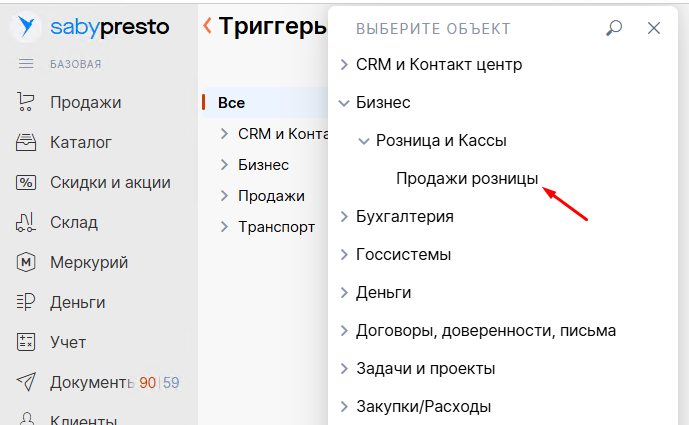
Task: Open Транспорт in the left filter list
Action: click(x=275, y=227)
